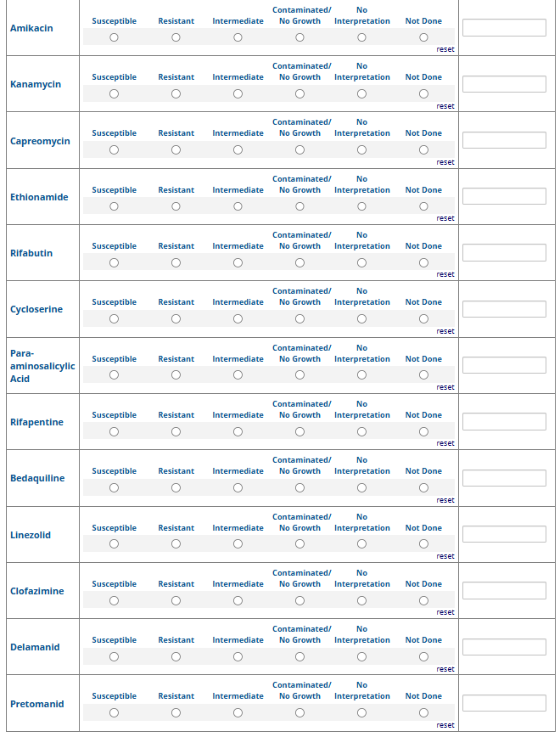Image resolution: width=560 pixels, height=737 pixels.
Task: Select No Interpretation for Pretomanid
Action: (x=361, y=713)
